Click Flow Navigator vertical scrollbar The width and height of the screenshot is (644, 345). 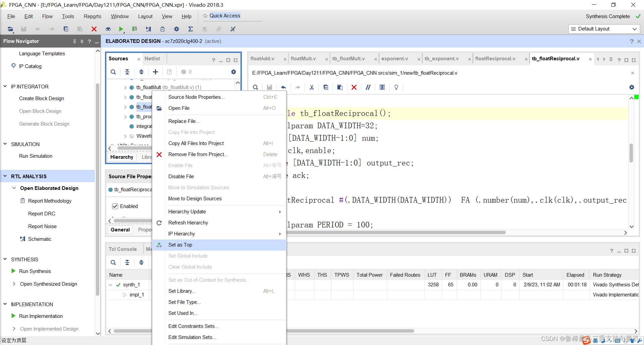click(x=98, y=189)
